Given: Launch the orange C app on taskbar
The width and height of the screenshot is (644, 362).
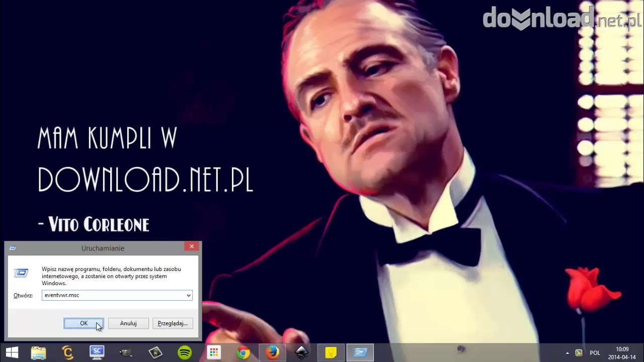Looking at the screenshot, I should click(67, 352).
